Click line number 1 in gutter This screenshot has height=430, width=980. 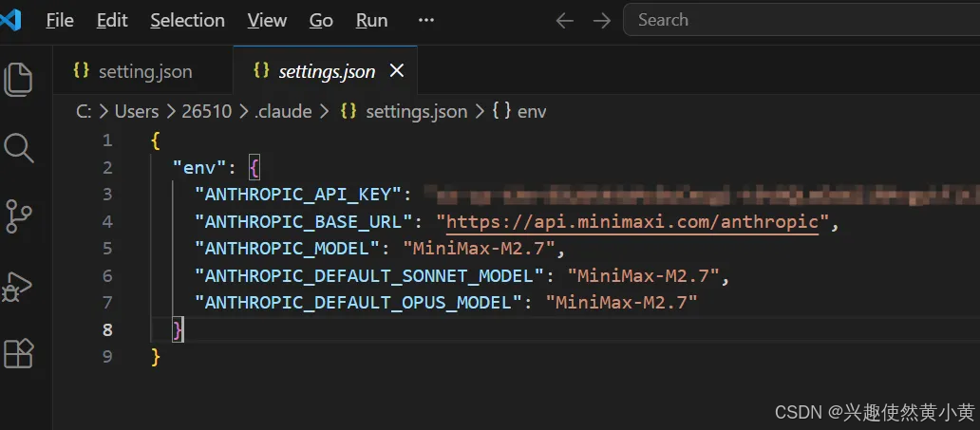coord(107,140)
